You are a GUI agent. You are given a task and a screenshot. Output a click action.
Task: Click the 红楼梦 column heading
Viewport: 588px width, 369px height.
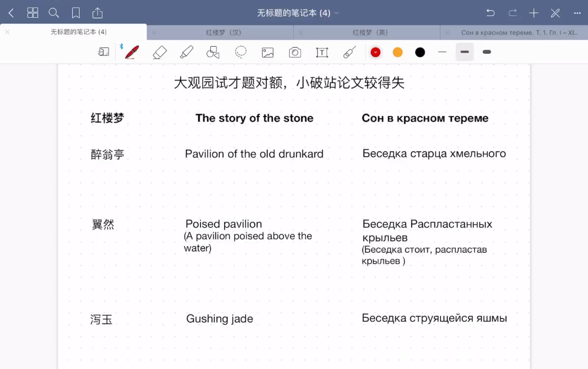[107, 118]
